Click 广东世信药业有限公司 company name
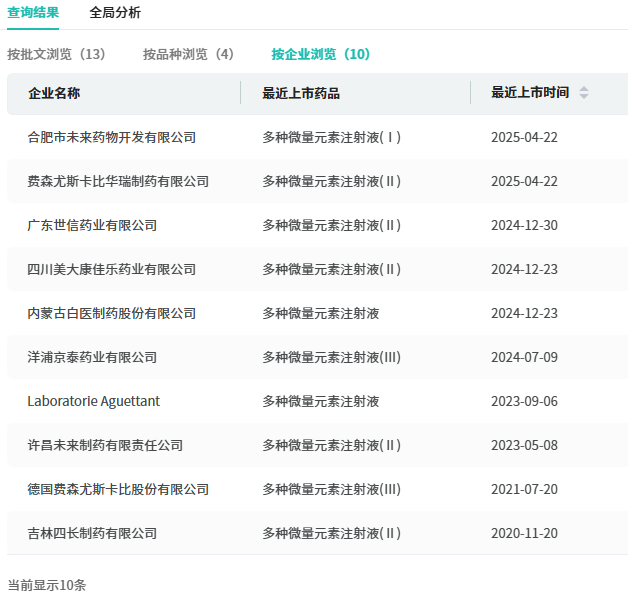Screen dimensions: 628x600 pos(92,225)
